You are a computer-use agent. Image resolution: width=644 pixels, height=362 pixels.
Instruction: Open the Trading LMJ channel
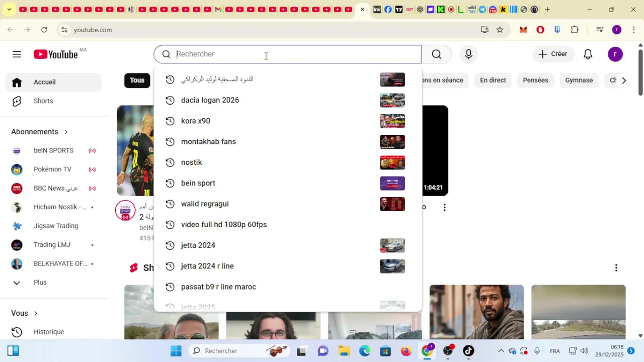point(54,245)
